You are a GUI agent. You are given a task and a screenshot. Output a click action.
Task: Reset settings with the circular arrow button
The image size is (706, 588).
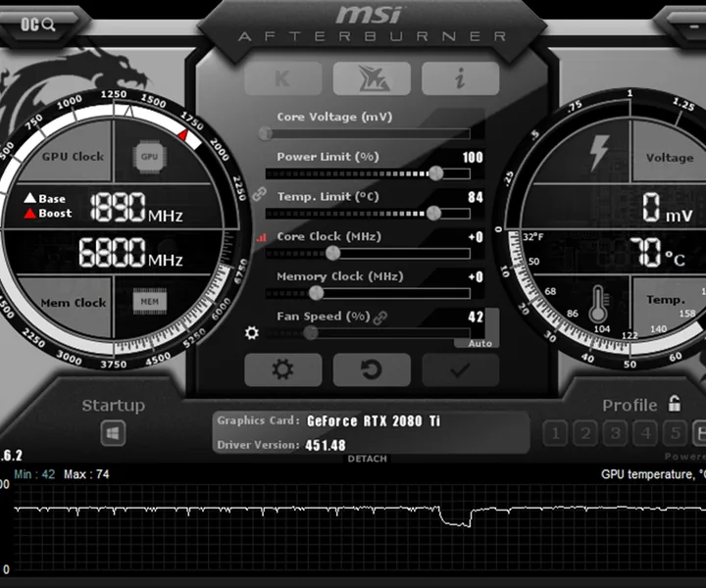click(x=372, y=369)
